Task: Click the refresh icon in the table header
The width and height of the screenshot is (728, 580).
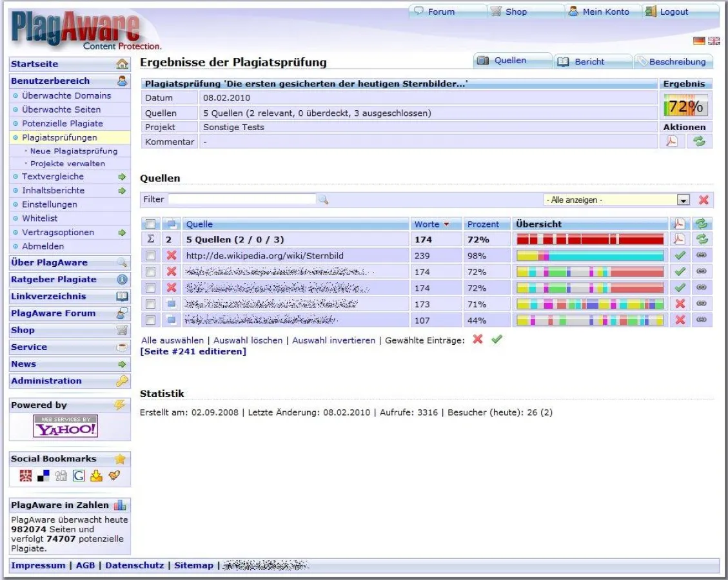Action: click(x=702, y=224)
